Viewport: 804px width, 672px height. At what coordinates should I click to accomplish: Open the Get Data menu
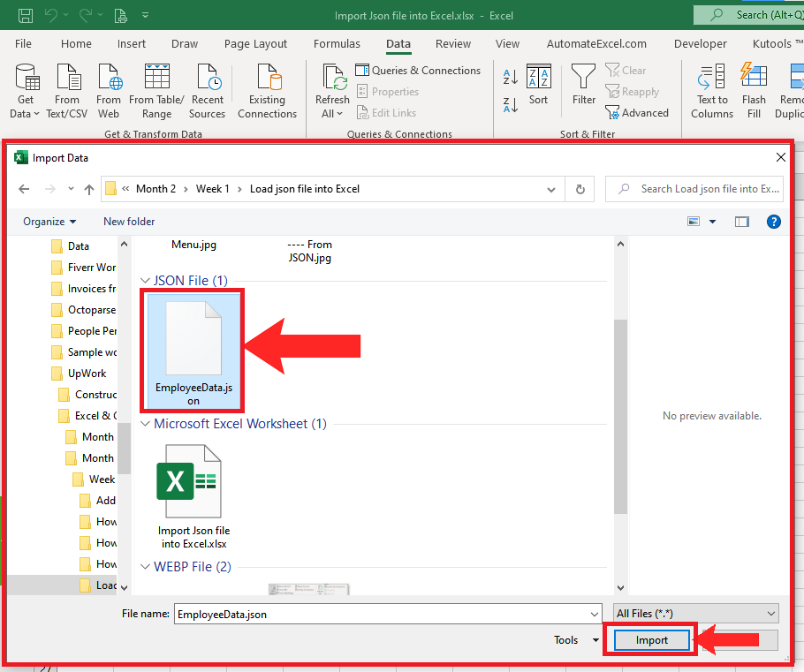(25, 91)
